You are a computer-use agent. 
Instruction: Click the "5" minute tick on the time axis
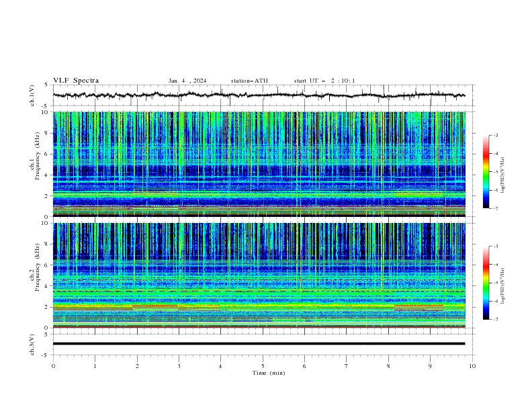263,366
